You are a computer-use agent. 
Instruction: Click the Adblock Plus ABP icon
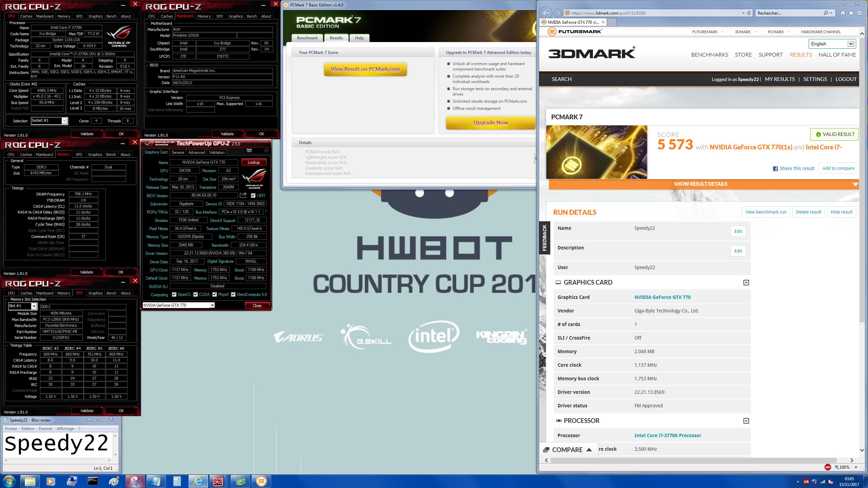click(x=828, y=467)
